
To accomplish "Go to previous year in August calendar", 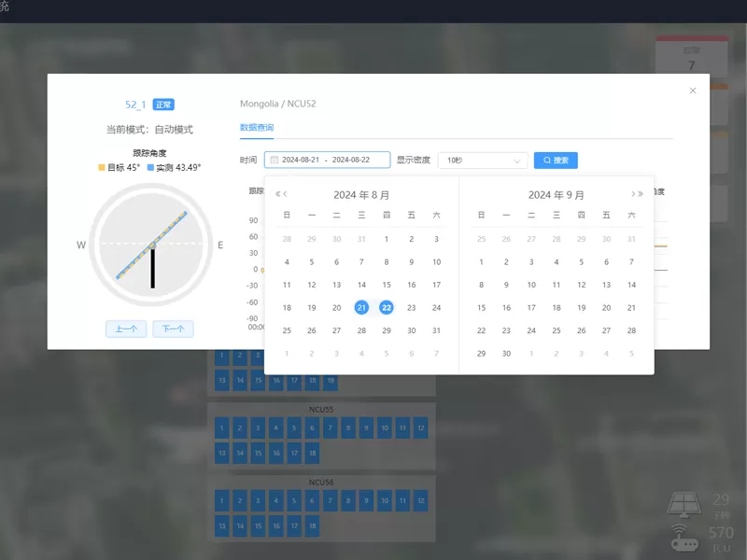I will [277, 194].
